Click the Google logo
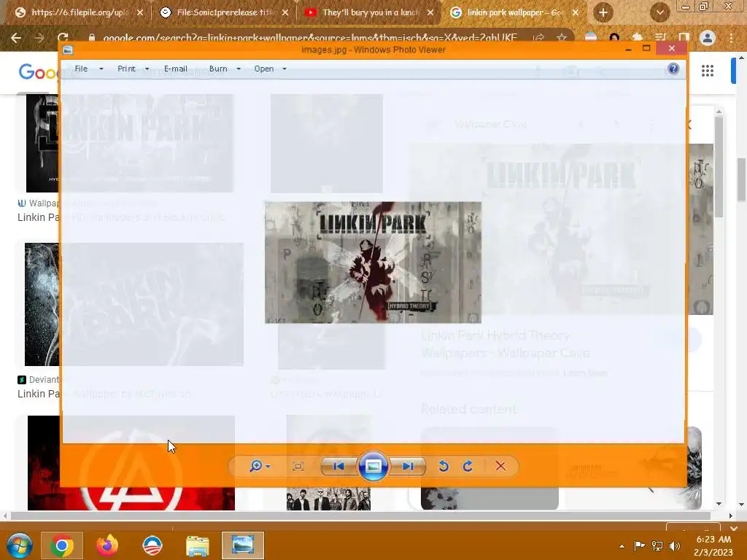Image resolution: width=747 pixels, height=560 pixels. point(39,72)
